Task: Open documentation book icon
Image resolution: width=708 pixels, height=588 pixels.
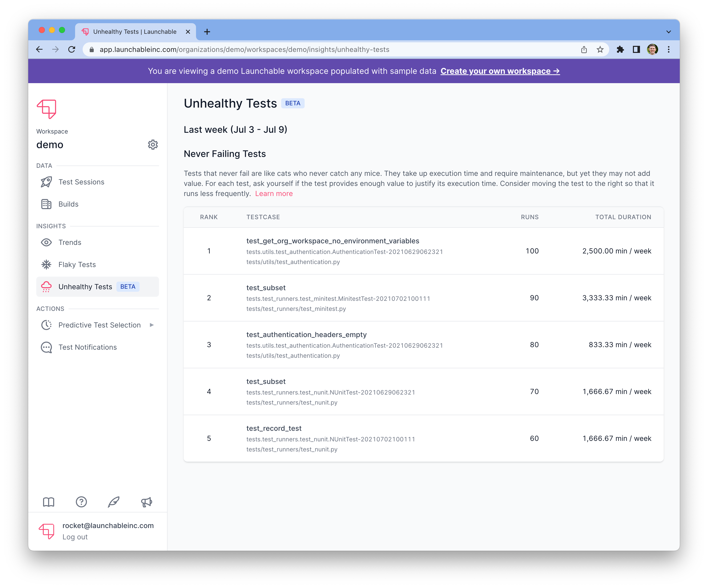Action: pyautogui.click(x=49, y=502)
